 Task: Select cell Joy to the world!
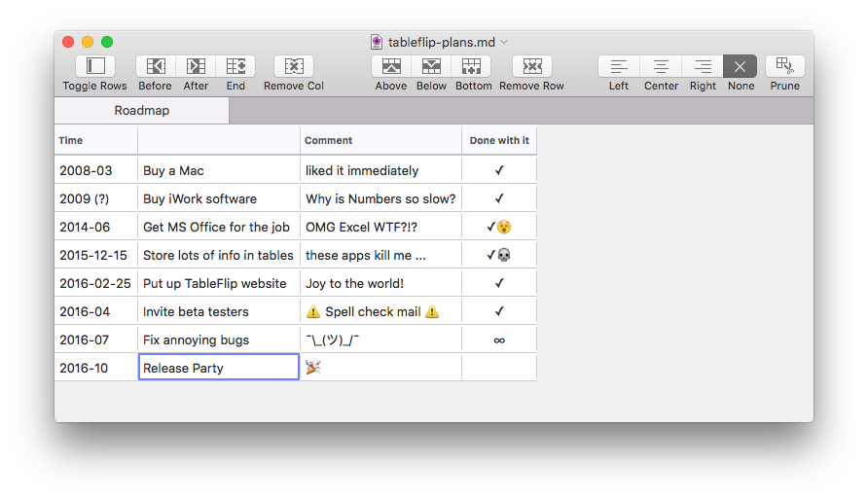point(380,283)
